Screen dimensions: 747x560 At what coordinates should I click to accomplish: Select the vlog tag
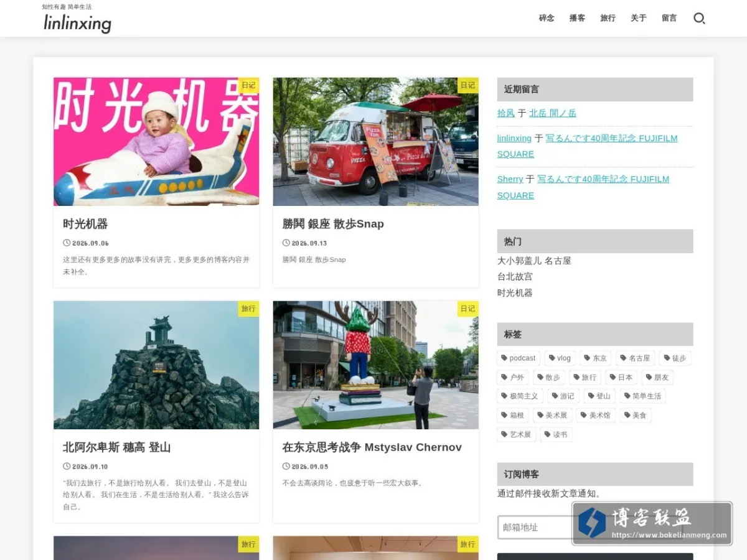pyautogui.click(x=560, y=358)
